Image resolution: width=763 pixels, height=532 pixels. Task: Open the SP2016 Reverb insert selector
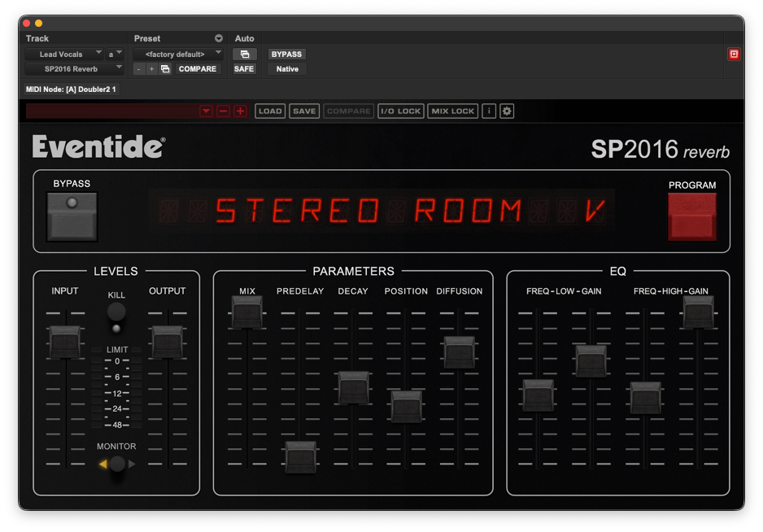click(x=73, y=68)
